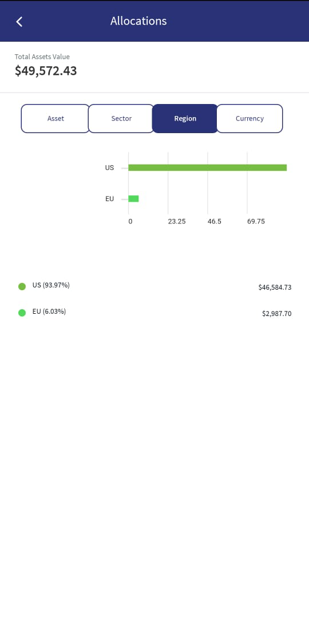Select the EU (6.03%) legend entry
Image resolution: width=309 pixels, height=644 pixels.
click(x=49, y=311)
